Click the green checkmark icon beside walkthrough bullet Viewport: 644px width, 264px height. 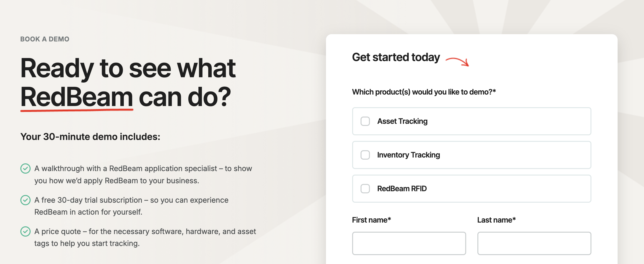pos(26,168)
